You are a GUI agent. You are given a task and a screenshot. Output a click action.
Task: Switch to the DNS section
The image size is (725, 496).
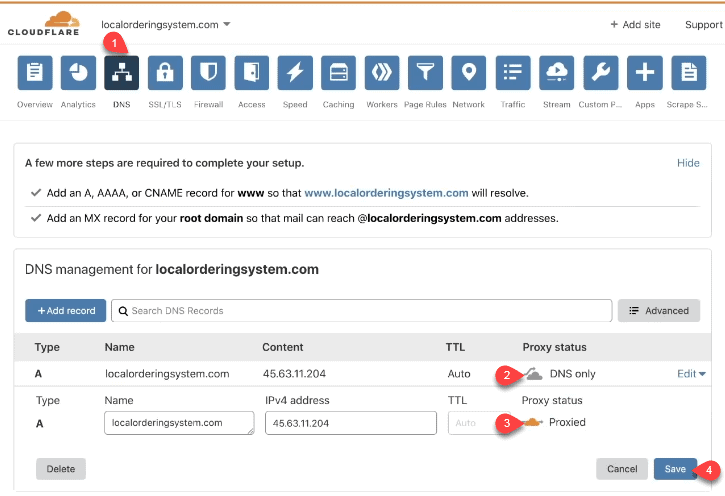click(122, 73)
